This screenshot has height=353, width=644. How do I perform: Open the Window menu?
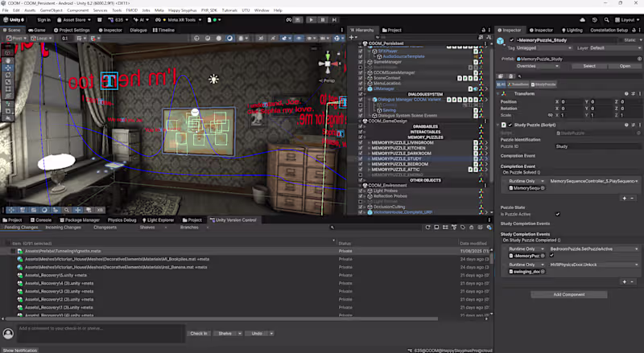click(x=262, y=10)
